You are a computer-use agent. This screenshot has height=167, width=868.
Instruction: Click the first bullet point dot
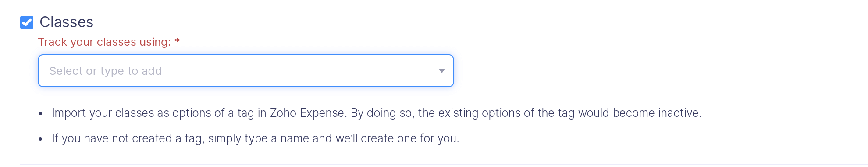coord(40,114)
